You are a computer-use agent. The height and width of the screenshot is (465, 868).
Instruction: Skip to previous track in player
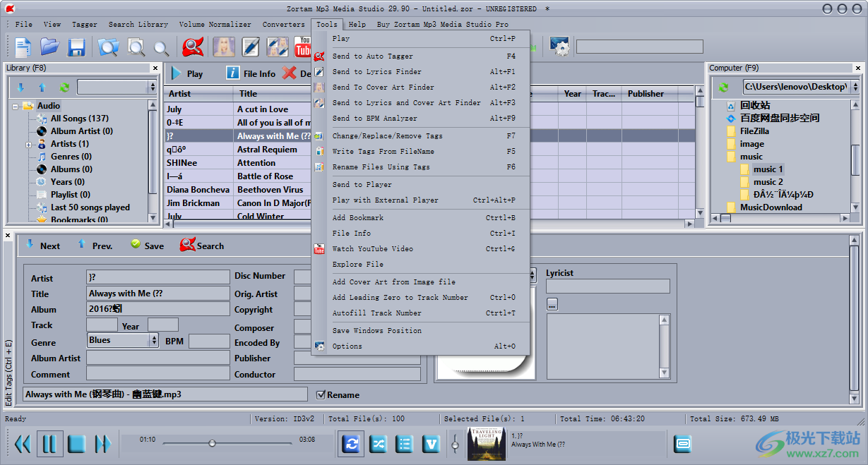pos(23,444)
